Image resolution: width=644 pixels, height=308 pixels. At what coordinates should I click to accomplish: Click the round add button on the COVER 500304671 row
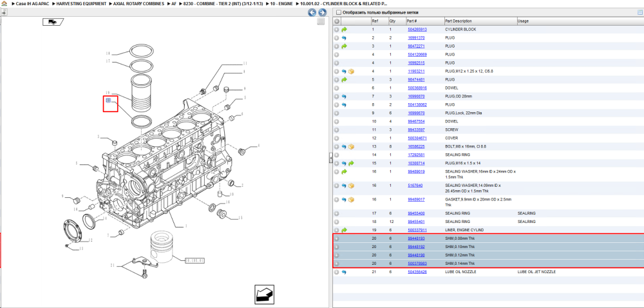click(x=337, y=139)
